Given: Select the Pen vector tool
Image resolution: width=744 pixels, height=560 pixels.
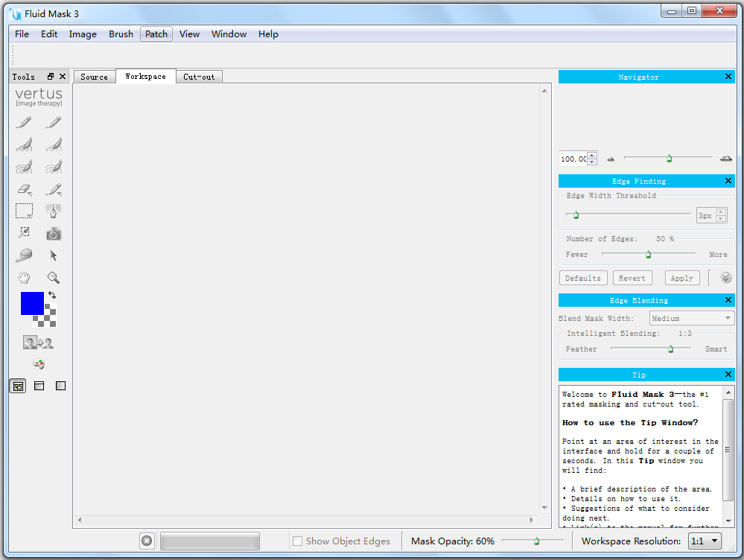Looking at the screenshot, I should coord(53,211).
